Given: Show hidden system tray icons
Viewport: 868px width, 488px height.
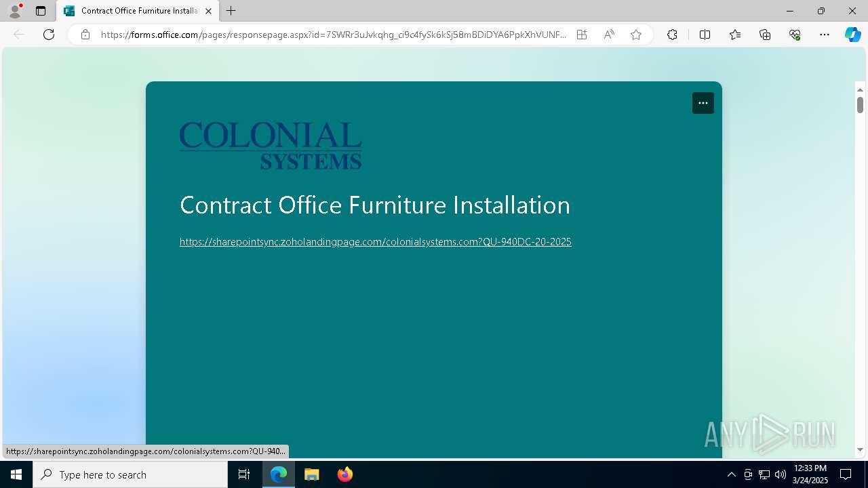Looking at the screenshot, I should point(731,474).
